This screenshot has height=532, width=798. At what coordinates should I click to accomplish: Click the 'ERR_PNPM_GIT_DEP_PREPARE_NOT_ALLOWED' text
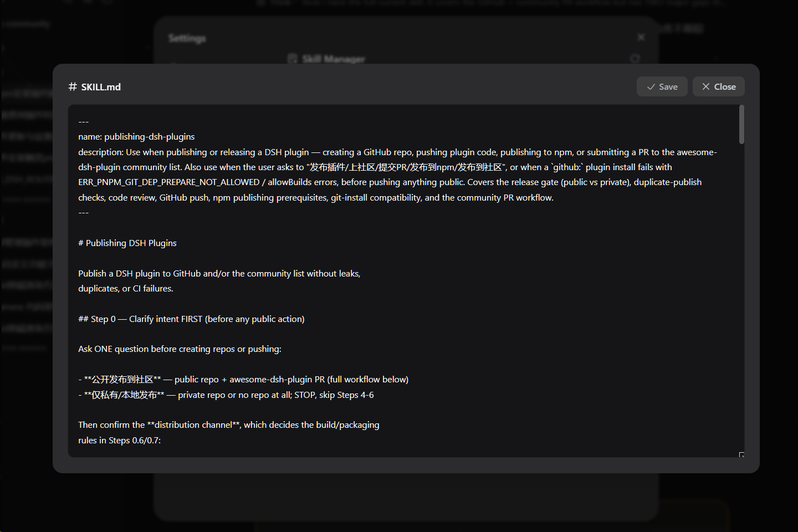coord(169,182)
